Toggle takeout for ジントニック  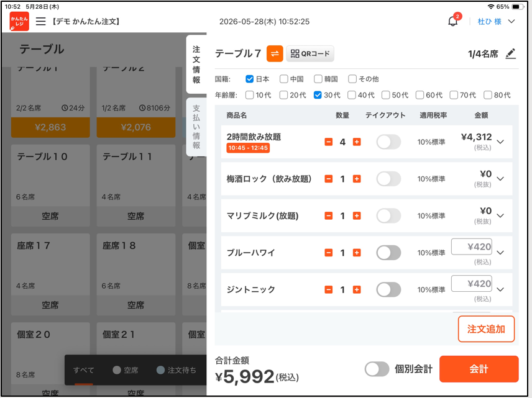(x=388, y=289)
